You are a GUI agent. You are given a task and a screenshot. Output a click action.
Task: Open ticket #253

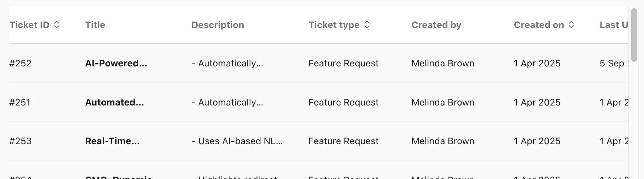pyautogui.click(x=21, y=141)
